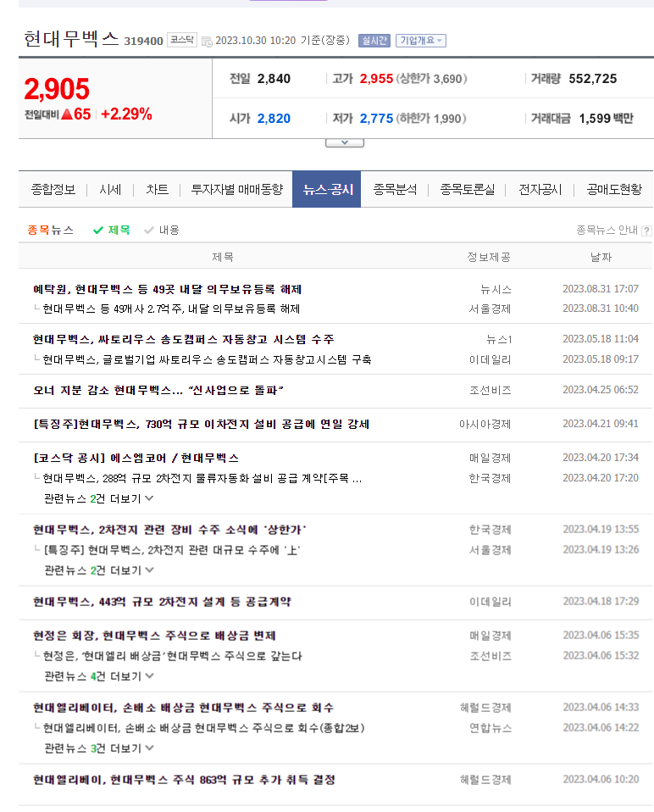This screenshot has width=654, height=812.
Task: Open the 종목뉴스 안내 help question-mark icon
Action: click(x=646, y=231)
